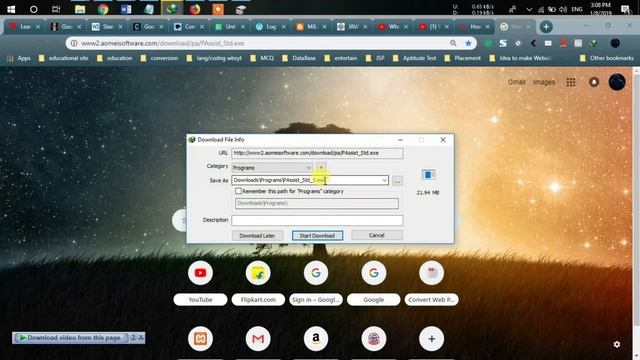Click the file type icon above 21.94 MB
This screenshot has height=360, width=640.
[428, 175]
